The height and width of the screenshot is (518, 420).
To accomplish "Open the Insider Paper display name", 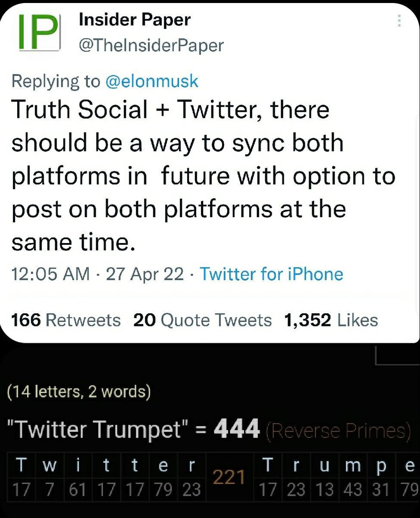I will [135, 19].
